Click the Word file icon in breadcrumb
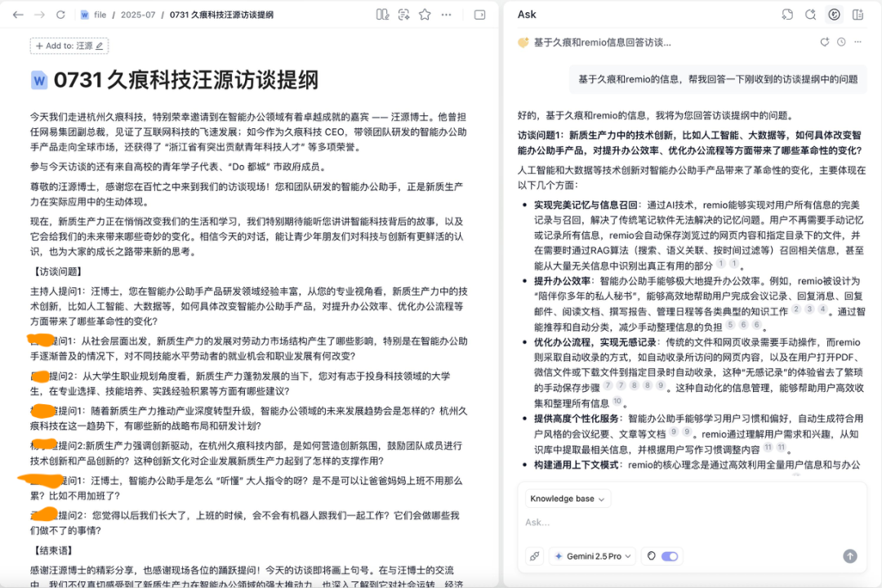Viewport: 882px width, 588px height. [84, 15]
